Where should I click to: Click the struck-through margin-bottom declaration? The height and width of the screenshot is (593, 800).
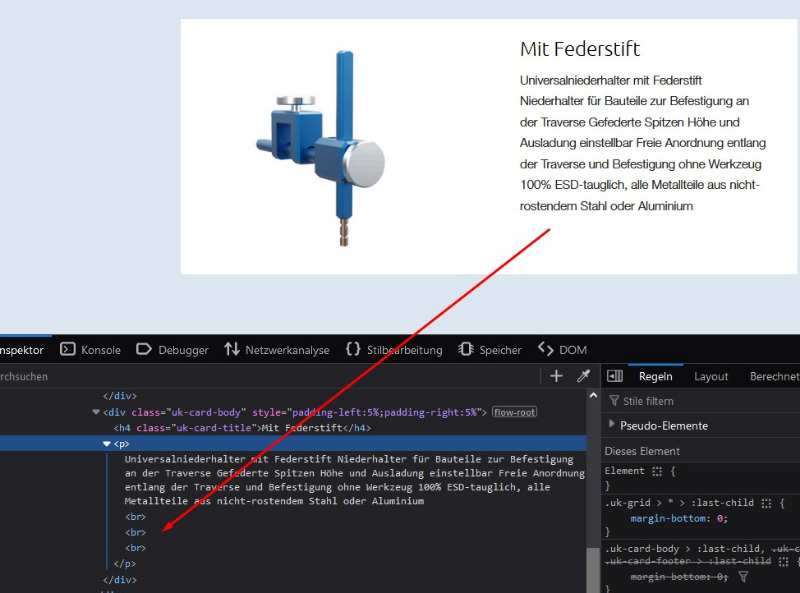tap(679, 577)
